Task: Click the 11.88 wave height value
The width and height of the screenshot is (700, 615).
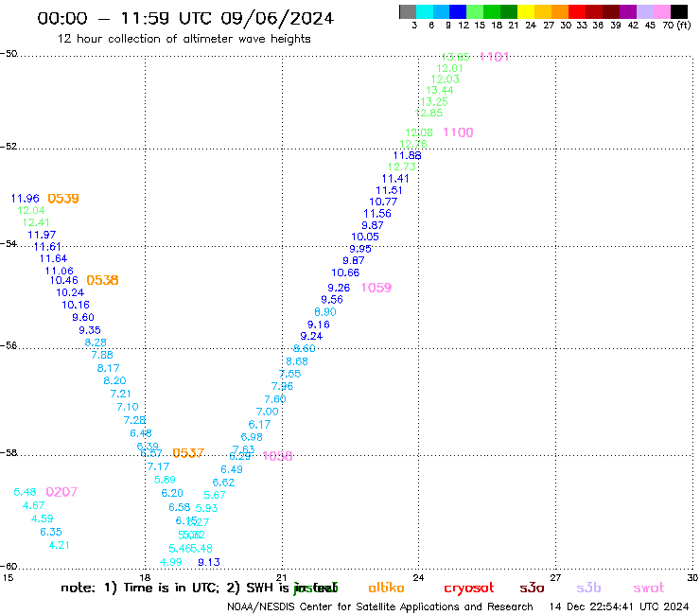Action: [x=407, y=155]
